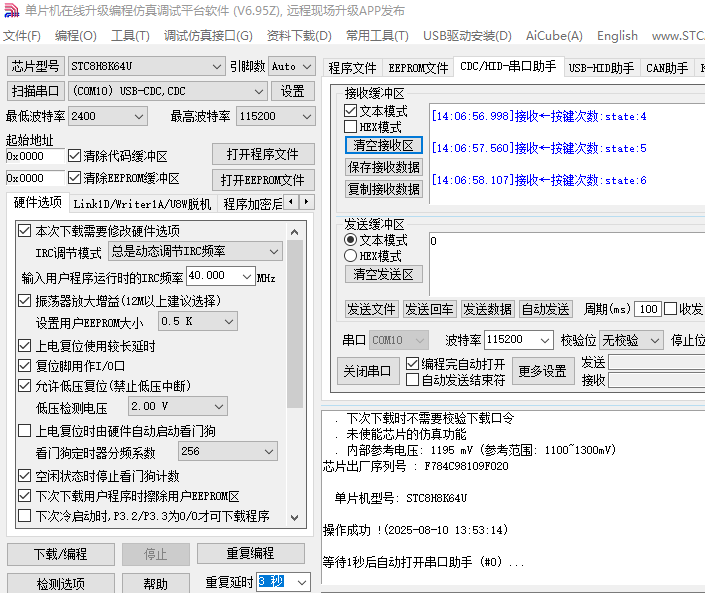Toggle 下次下载用户程序时擦除用户EEPROM区 checkbox
This screenshot has height=593, width=705.
[x=24, y=495]
